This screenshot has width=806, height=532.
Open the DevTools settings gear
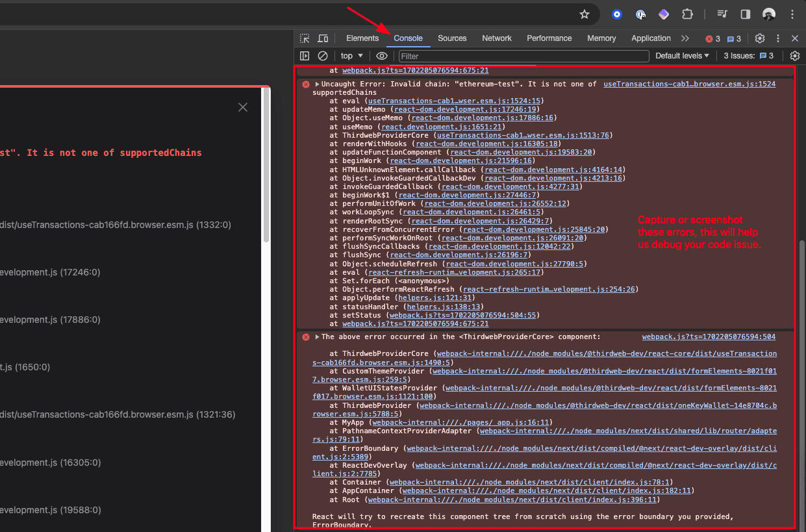pos(759,38)
